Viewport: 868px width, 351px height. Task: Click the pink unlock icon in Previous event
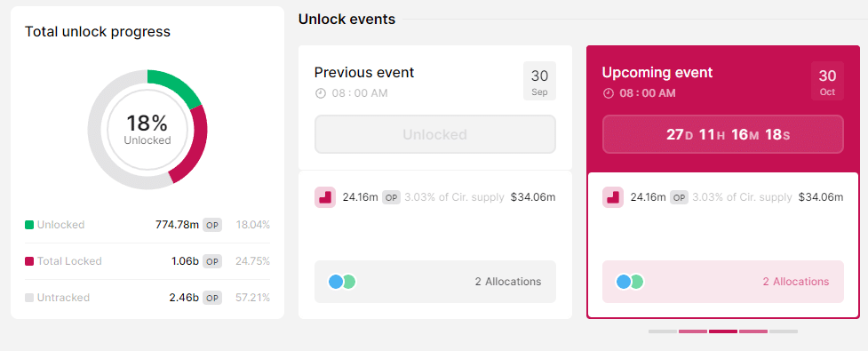325,197
